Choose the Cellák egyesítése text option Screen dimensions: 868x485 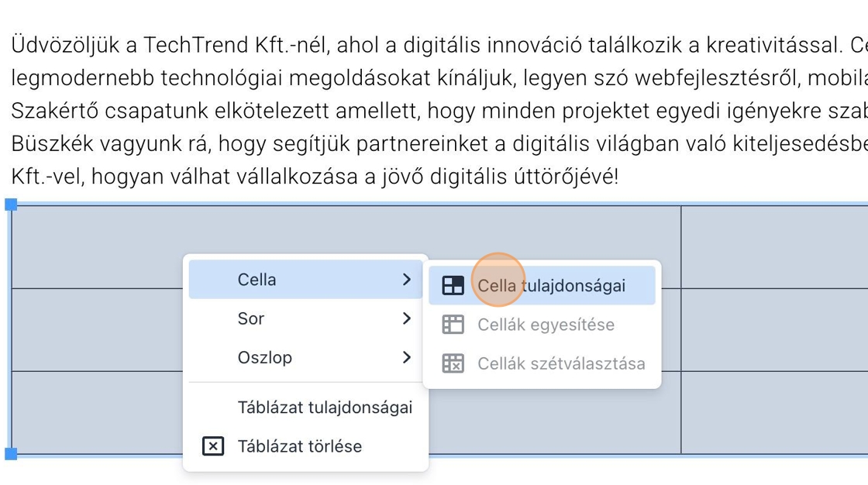click(x=546, y=325)
